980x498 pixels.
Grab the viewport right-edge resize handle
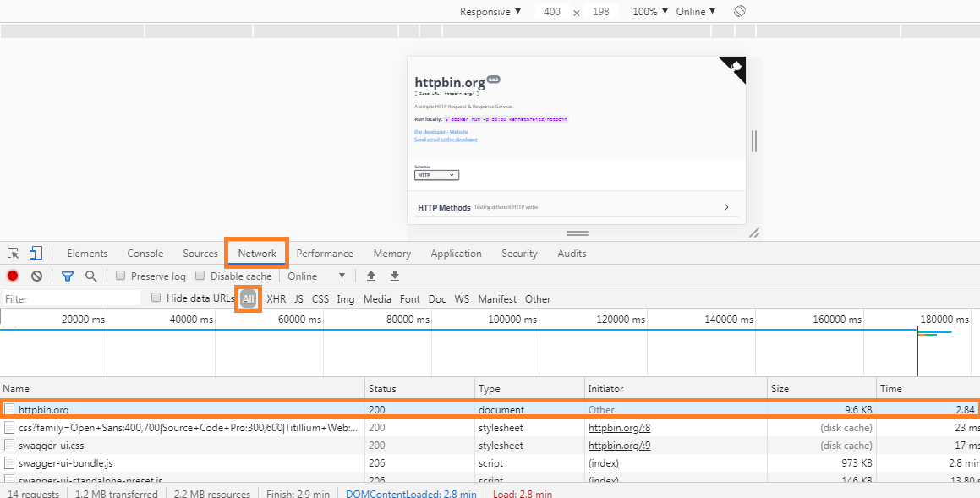click(754, 140)
